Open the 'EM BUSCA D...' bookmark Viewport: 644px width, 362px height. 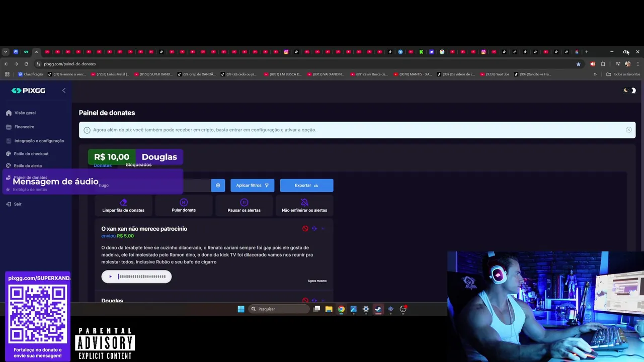[x=283, y=74]
